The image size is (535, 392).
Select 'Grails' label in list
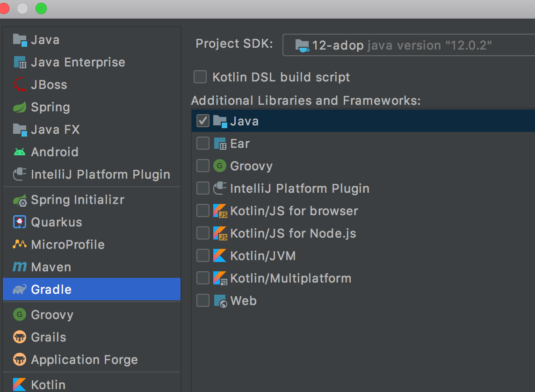(x=49, y=337)
